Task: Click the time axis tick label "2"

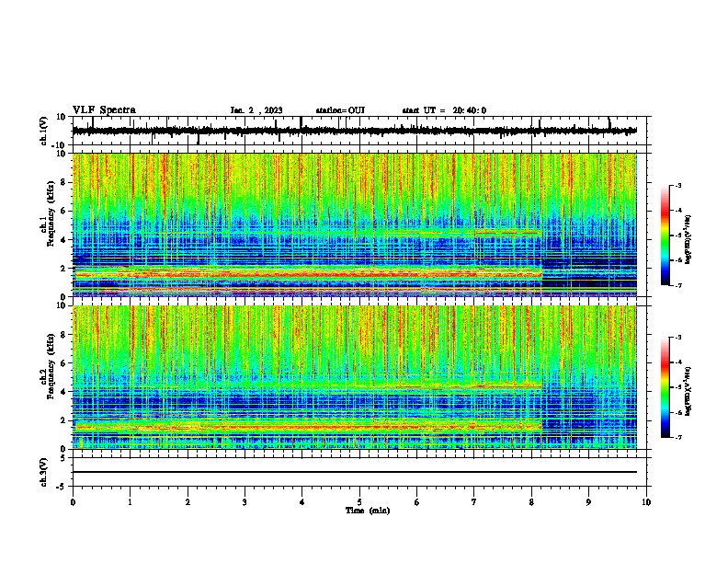Action: (188, 502)
